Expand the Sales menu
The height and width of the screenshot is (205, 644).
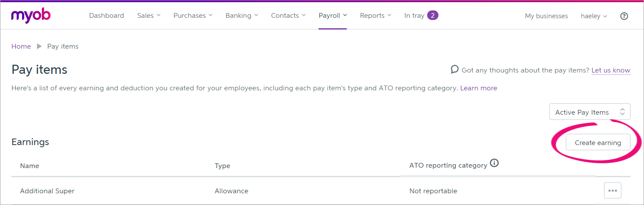click(149, 16)
